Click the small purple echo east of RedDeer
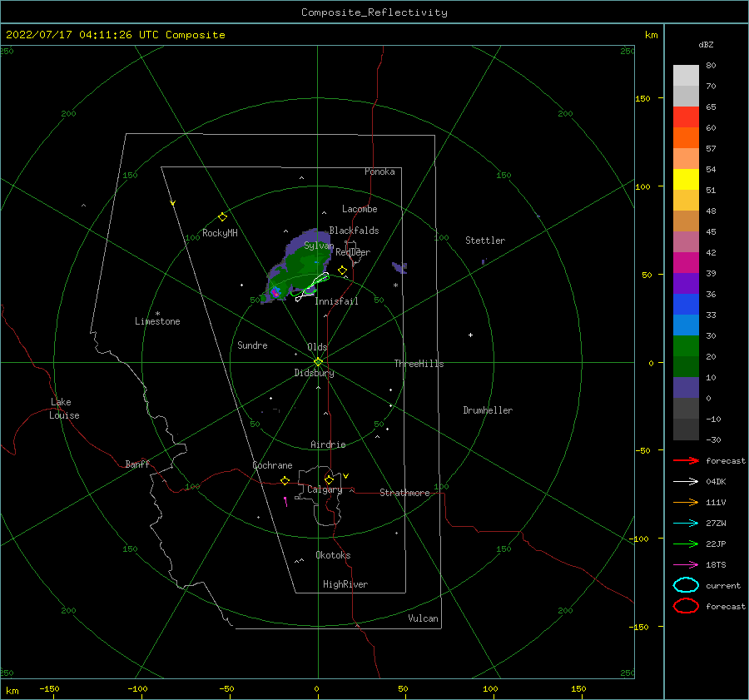The image size is (749, 700). [399, 267]
